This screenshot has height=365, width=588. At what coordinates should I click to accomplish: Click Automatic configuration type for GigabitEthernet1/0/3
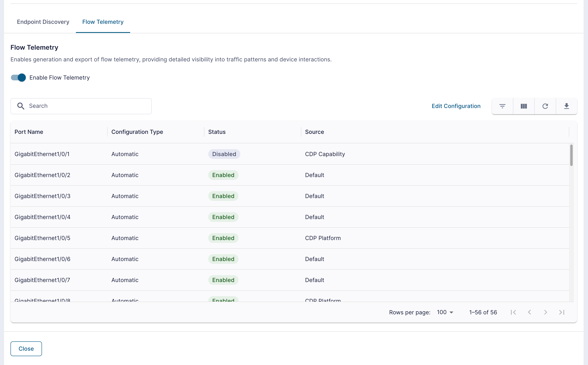point(125,196)
